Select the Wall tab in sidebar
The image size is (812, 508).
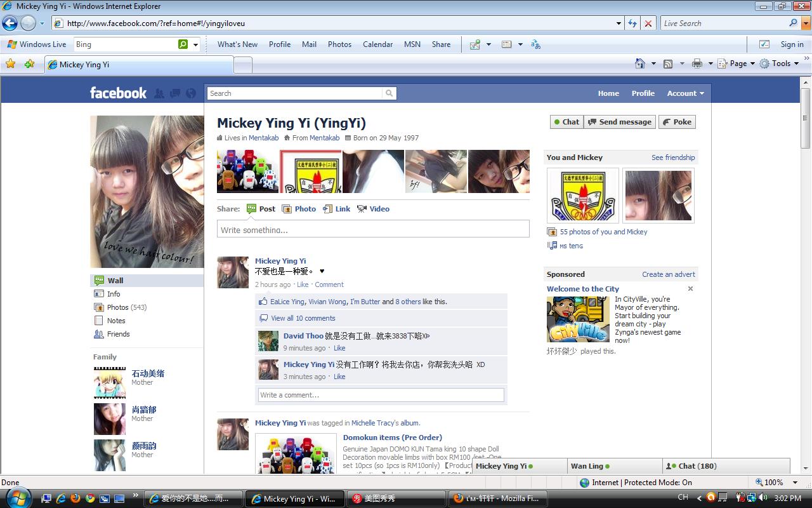(147, 280)
